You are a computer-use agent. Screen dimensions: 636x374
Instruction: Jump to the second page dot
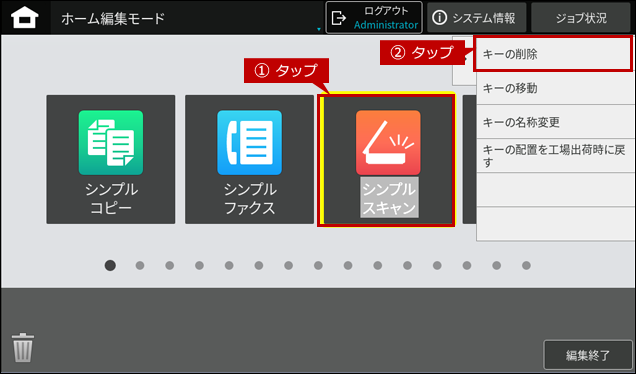tap(140, 266)
